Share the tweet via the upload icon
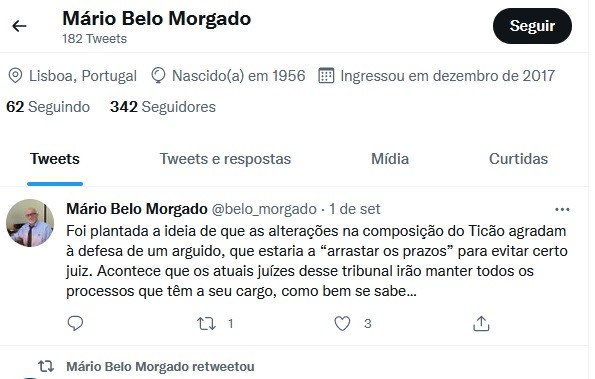Screen dimensions: 595x379 click(x=481, y=324)
